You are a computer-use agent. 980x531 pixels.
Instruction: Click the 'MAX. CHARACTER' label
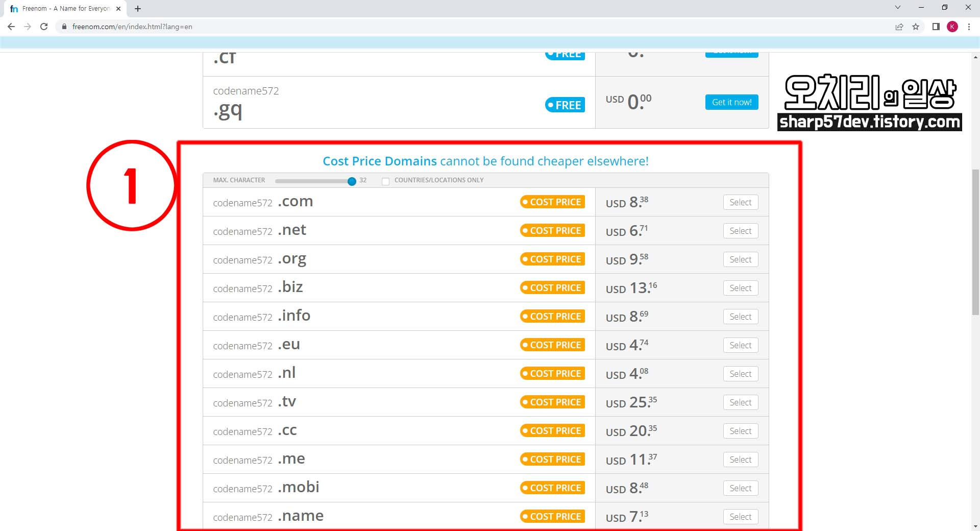[x=239, y=180]
